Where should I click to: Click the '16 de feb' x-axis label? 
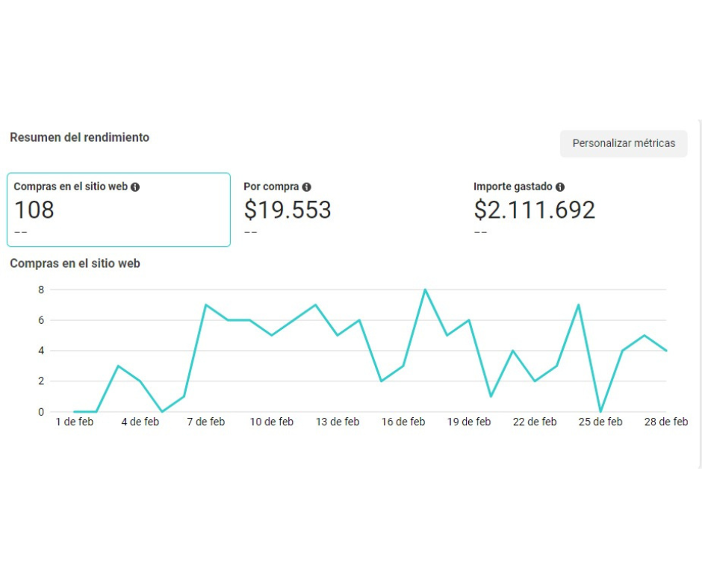[x=403, y=422]
